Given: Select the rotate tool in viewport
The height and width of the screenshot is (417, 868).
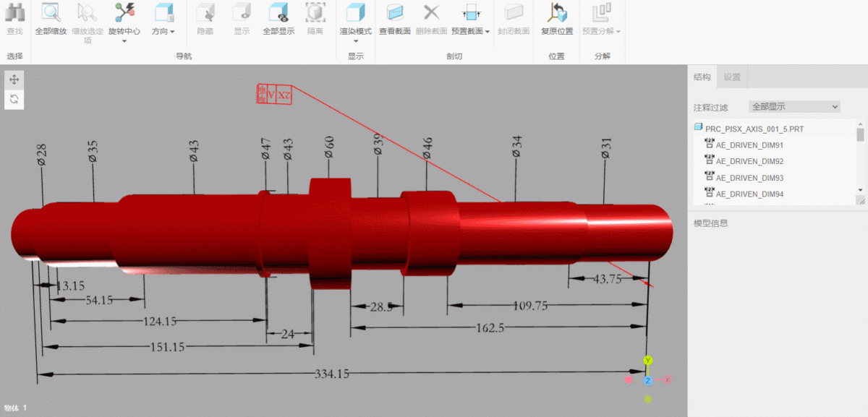Looking at the screenshot, I should (14, 99).
